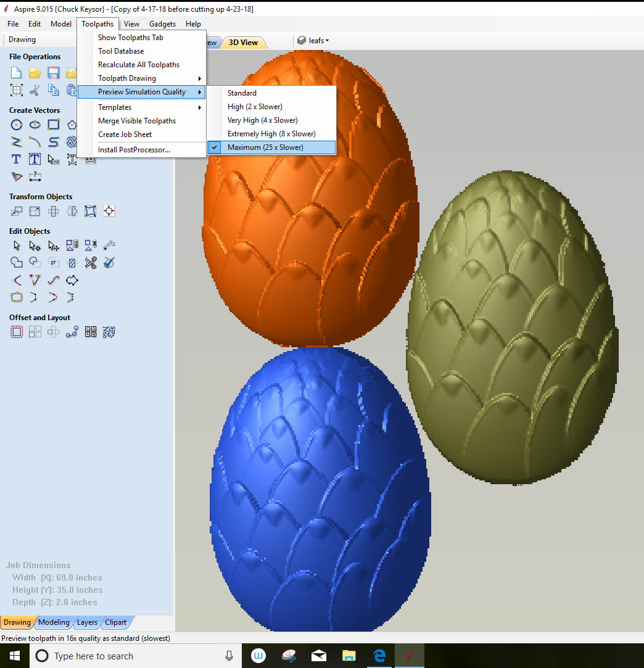Choose the Draw Text tool
Image resolution: width=644 pixels, height=668 pixels.
17,159
